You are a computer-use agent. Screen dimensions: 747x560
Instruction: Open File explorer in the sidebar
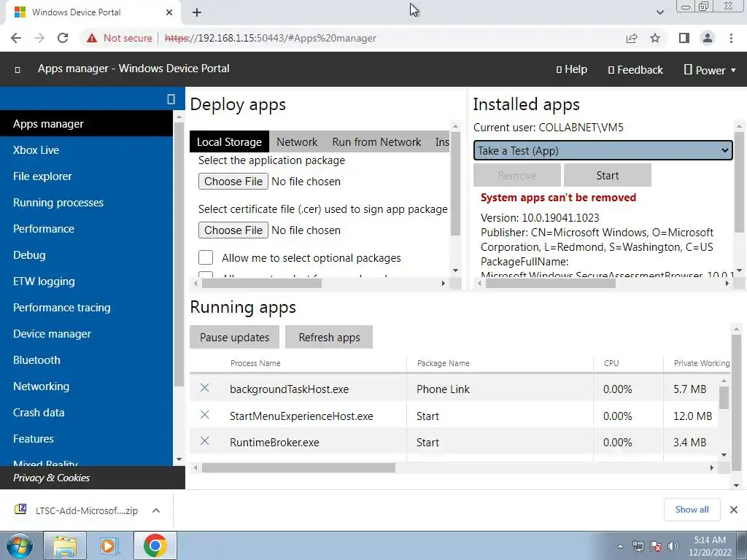tap(86, 176)
